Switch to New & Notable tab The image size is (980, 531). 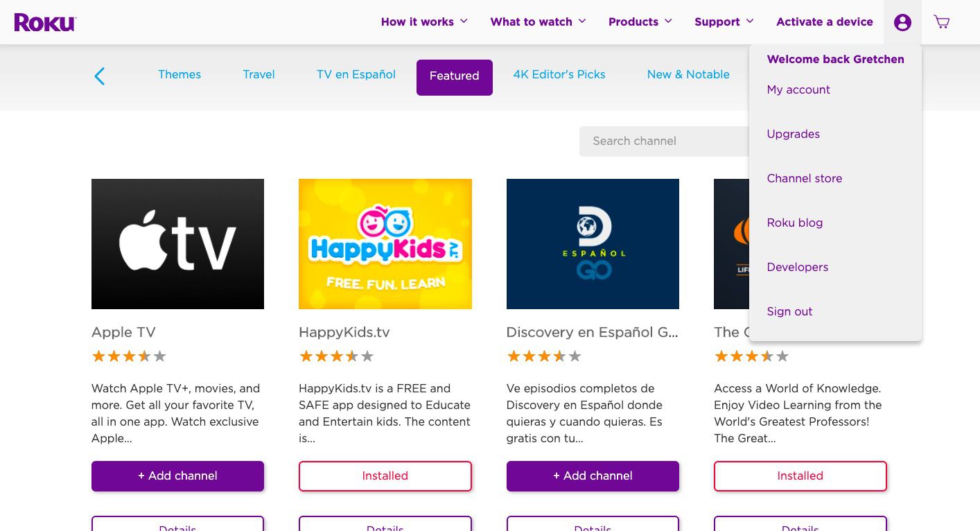688,74
